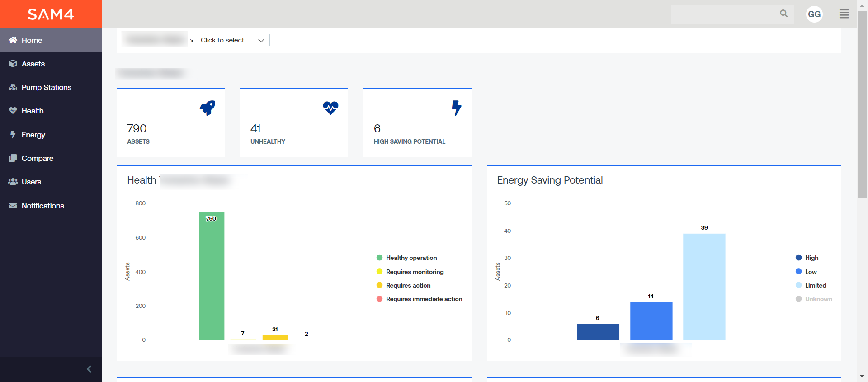This screenshot has width=868, height=382.
Task: Open the hamburger menu icon
Action: [844, 14]
